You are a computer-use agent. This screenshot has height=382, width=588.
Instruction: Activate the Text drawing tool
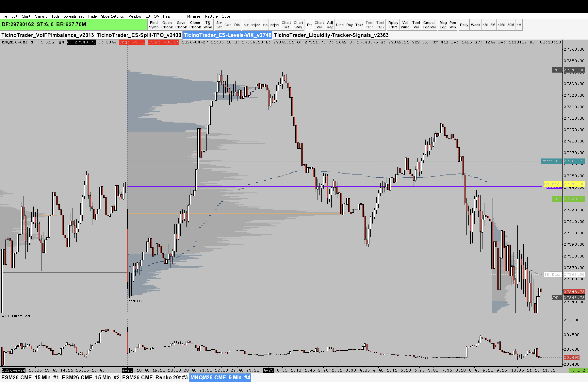click(x=359, y=25)
